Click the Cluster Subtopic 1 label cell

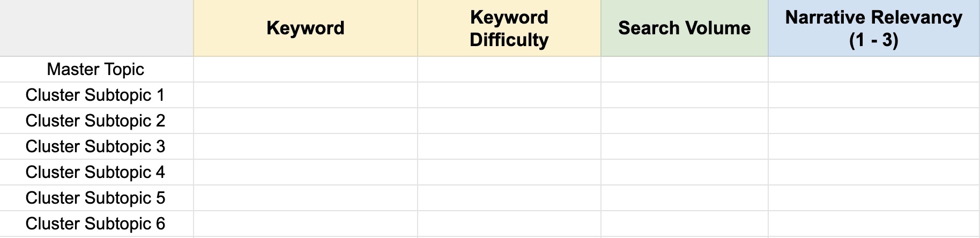point(96,95)
